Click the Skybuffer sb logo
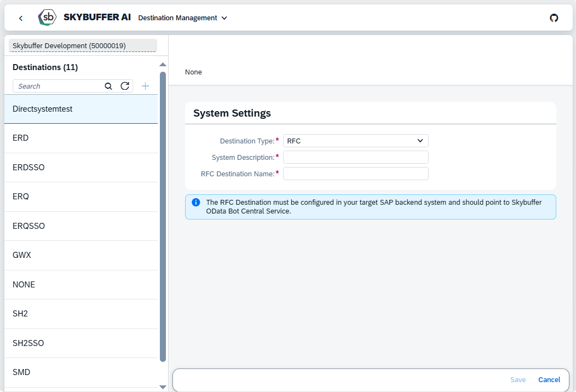 (48, 18)
